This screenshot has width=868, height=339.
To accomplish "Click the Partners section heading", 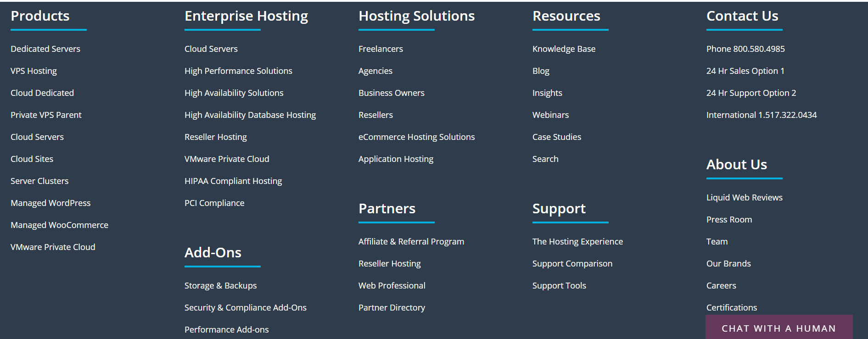I will click(x=387, y=209).
